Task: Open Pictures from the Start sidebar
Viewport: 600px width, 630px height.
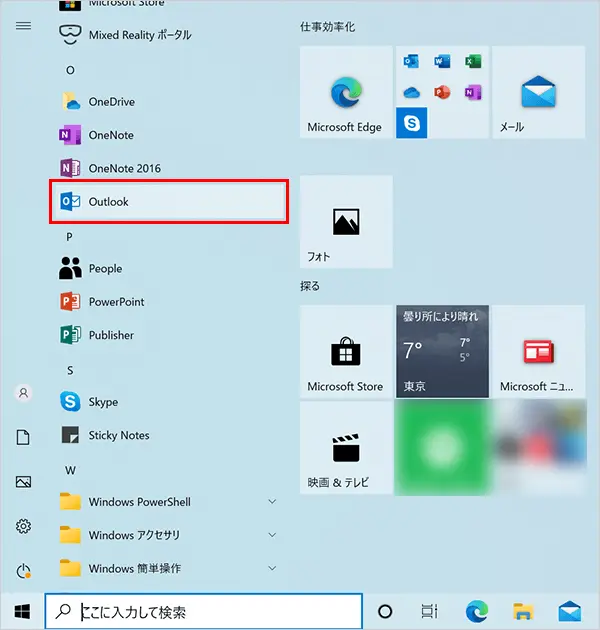Action: [x=23, y=482]
